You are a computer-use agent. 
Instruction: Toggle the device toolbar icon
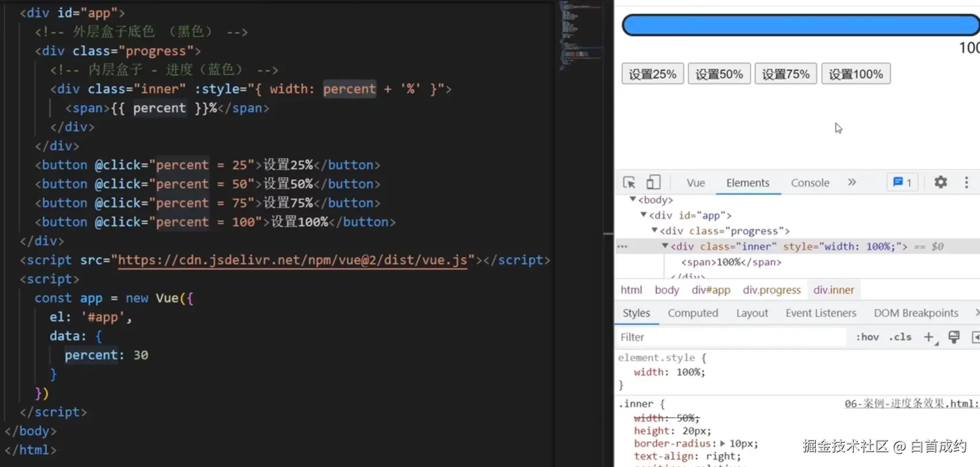[x=653, y=183]
